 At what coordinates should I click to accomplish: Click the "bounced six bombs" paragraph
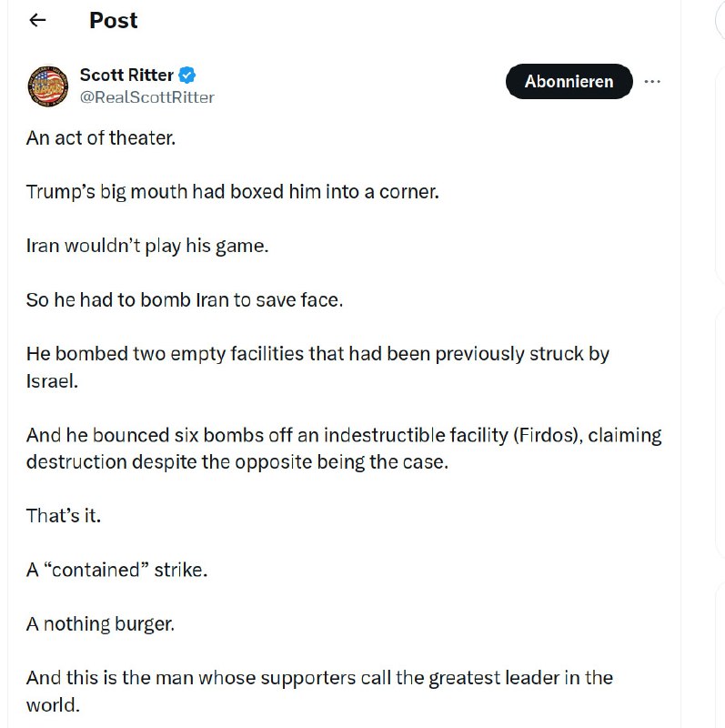[344, 435]
